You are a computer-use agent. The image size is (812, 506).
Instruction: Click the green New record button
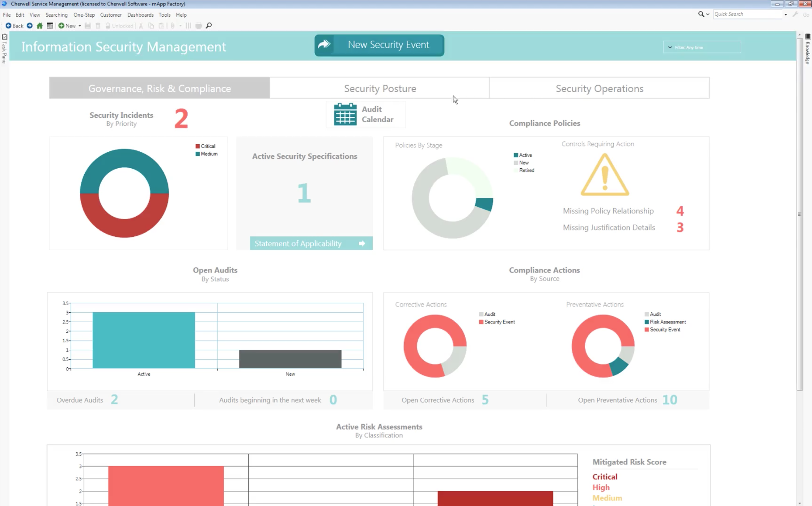[67, 26]
